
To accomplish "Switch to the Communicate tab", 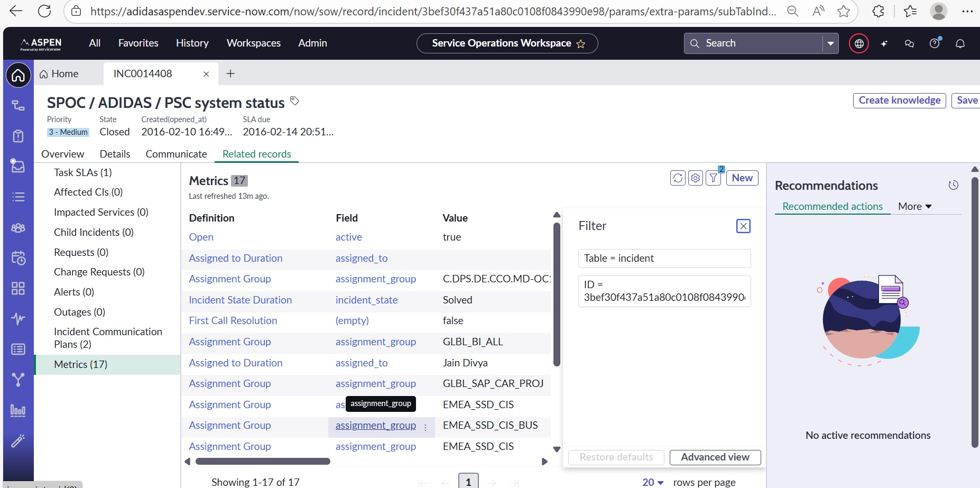I will [x=176, y=154].
